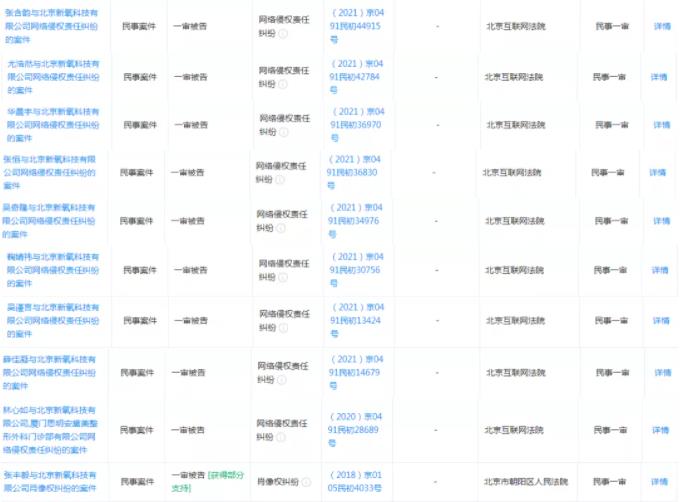The width and height of the screenshot is (681, 502).
Task: Open case number (2020)京0491民初28689号
Action: click(x=354, y=430)
